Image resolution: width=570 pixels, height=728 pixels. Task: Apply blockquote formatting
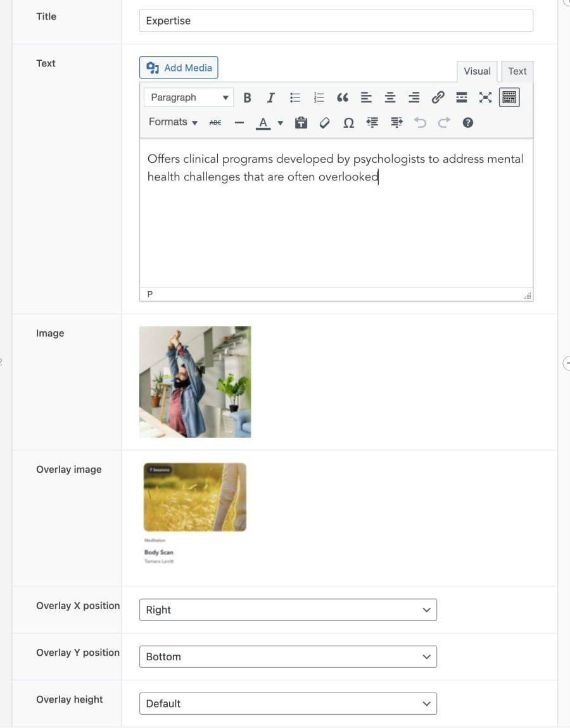[343, 97]
